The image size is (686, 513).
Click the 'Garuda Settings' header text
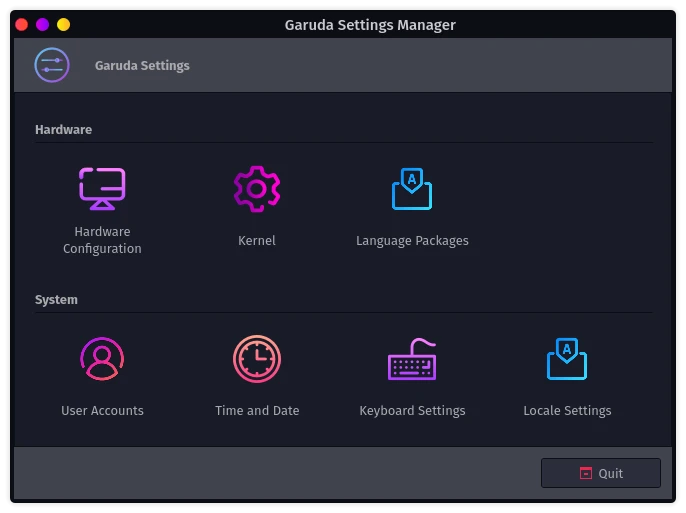[x=142, y=66]
